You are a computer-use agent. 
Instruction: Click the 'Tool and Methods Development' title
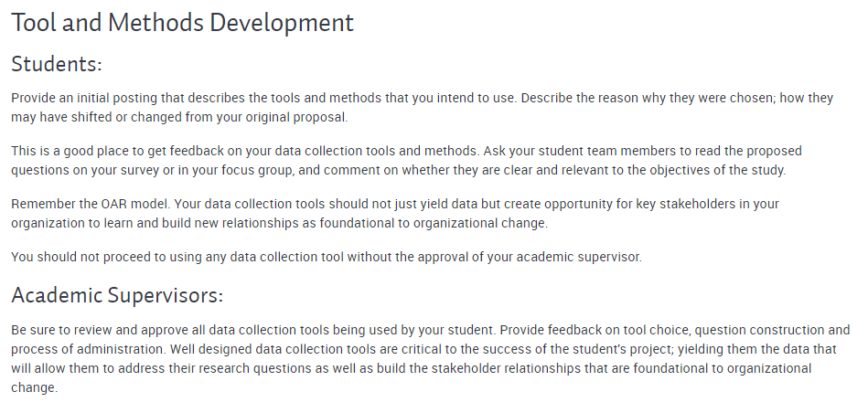[182, 23]
